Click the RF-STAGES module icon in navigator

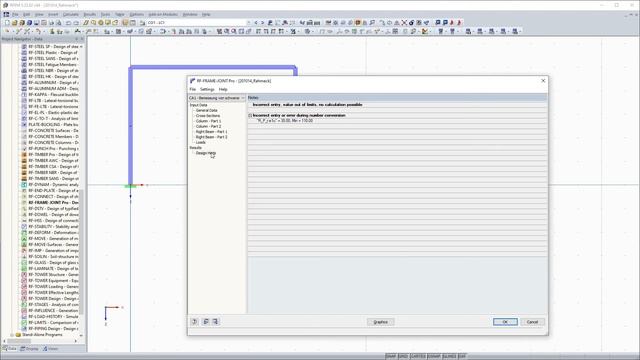[24, 304]
